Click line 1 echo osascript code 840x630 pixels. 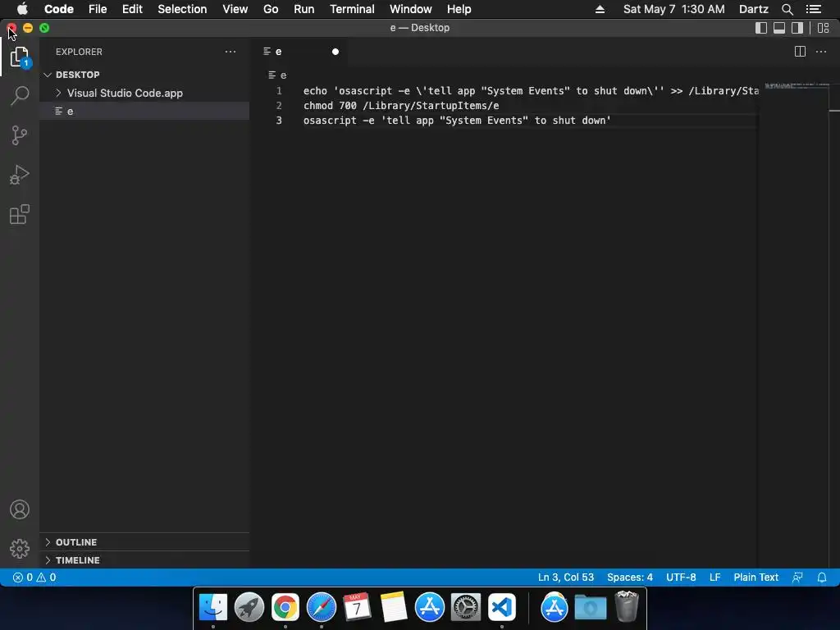[x=531, y=90]
